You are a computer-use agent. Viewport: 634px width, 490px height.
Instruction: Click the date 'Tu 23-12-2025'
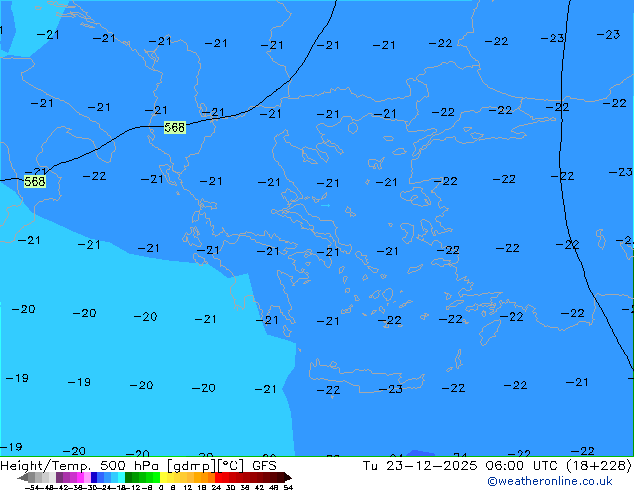420,466
